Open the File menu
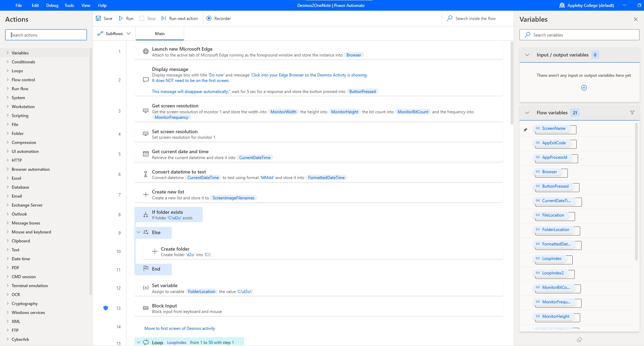644x346 pixels. [19, 5]
